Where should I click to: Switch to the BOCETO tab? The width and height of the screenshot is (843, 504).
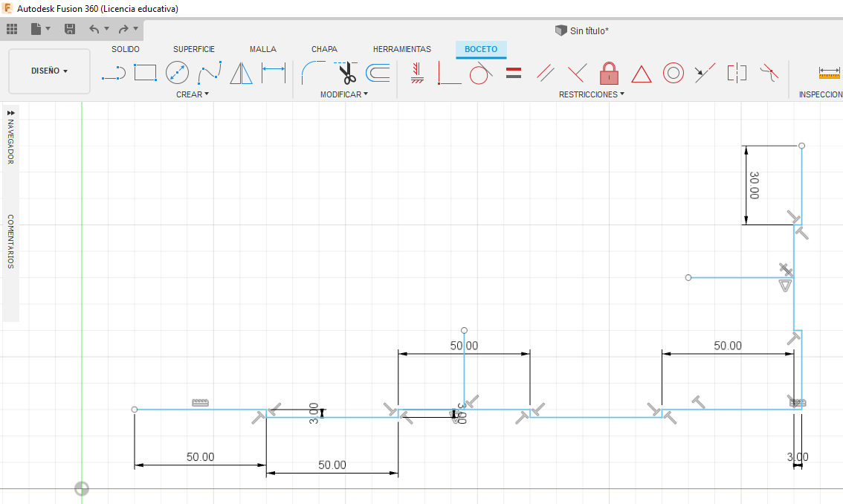click(481, 49)
